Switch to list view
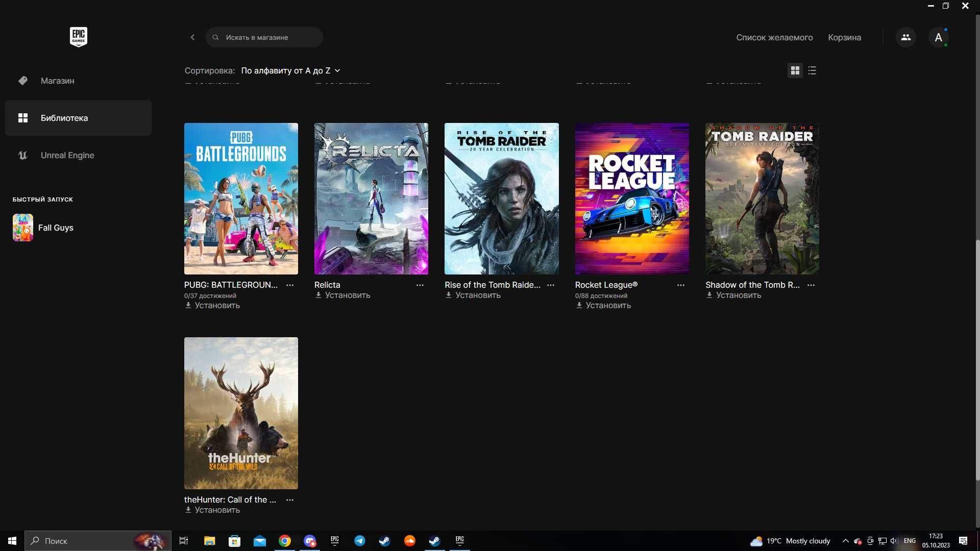Viewport: 980px width, 551px height. (x=812, y=70)
